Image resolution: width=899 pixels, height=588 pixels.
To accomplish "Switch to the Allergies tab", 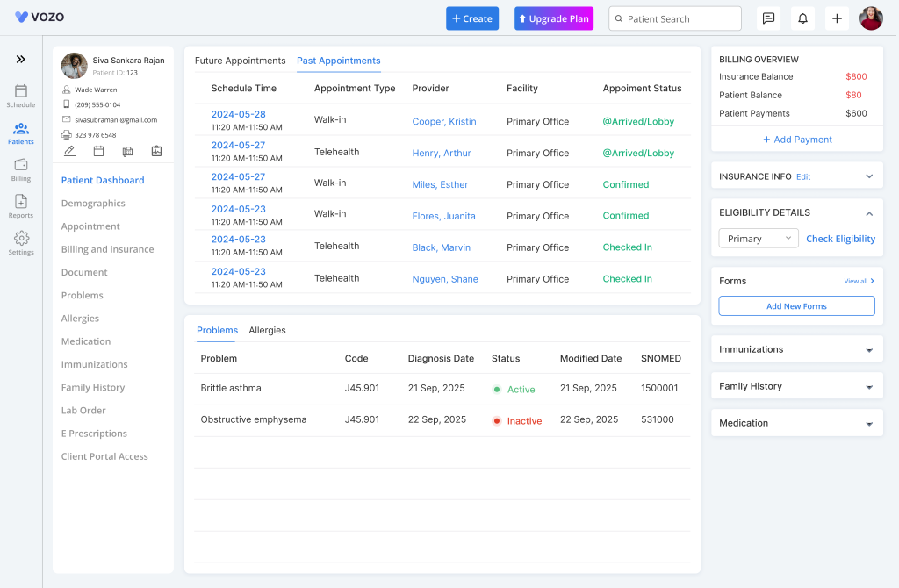I will [x=267, y=331].
